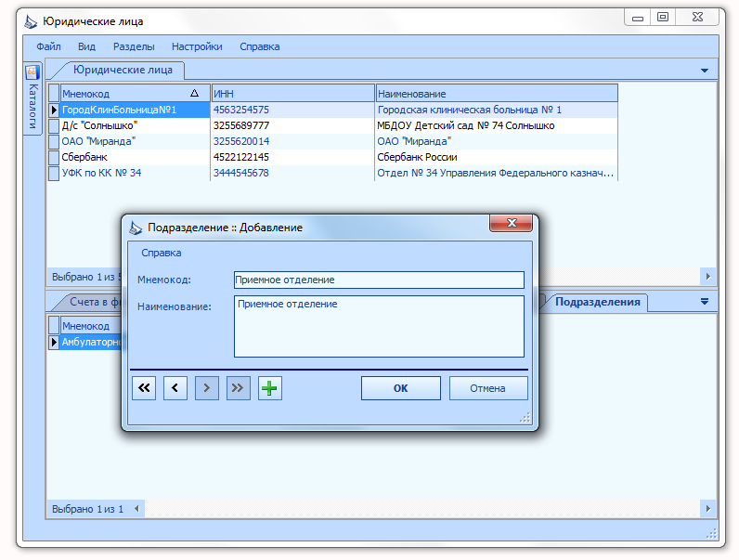Click Отдел № 34 Управления Федерального казнач cell
739x560 pixels.
coord(497,173)
